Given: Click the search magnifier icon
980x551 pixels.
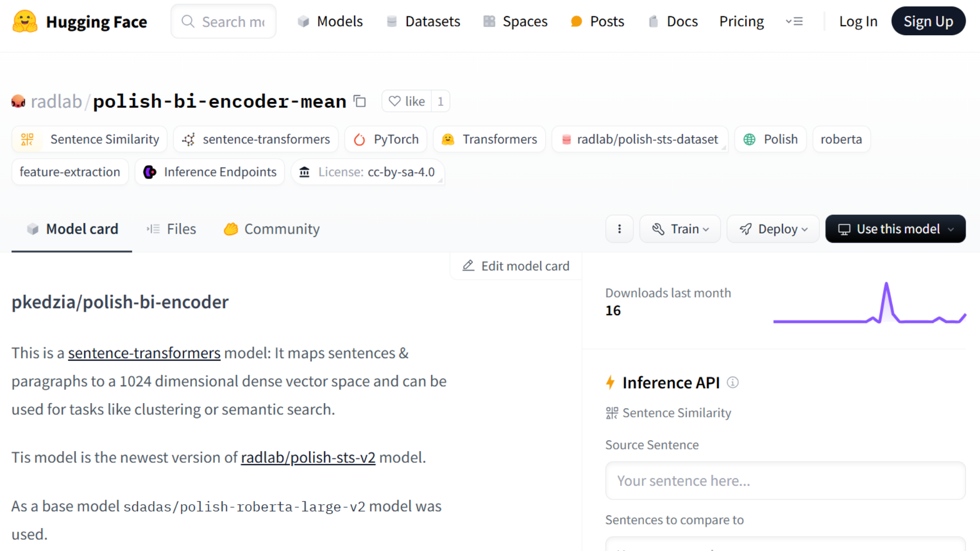Looking at the screenshot, I should click(188, 21).
